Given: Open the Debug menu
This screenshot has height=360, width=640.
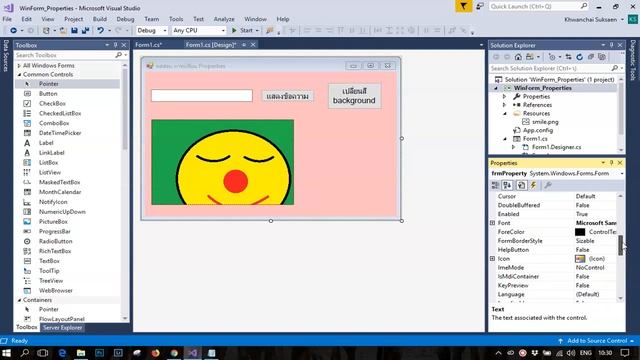Looking at the screenshot, I should tap(125, 19).
